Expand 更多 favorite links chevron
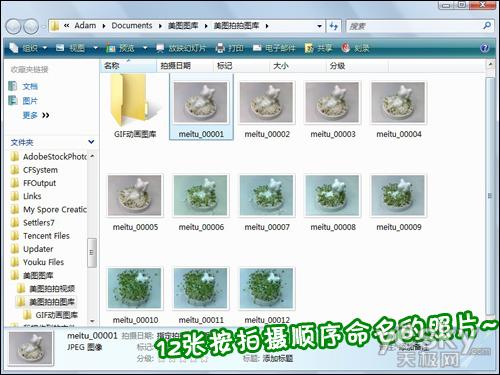The width and height of the screenshot is (500, 375). [46, 115]
